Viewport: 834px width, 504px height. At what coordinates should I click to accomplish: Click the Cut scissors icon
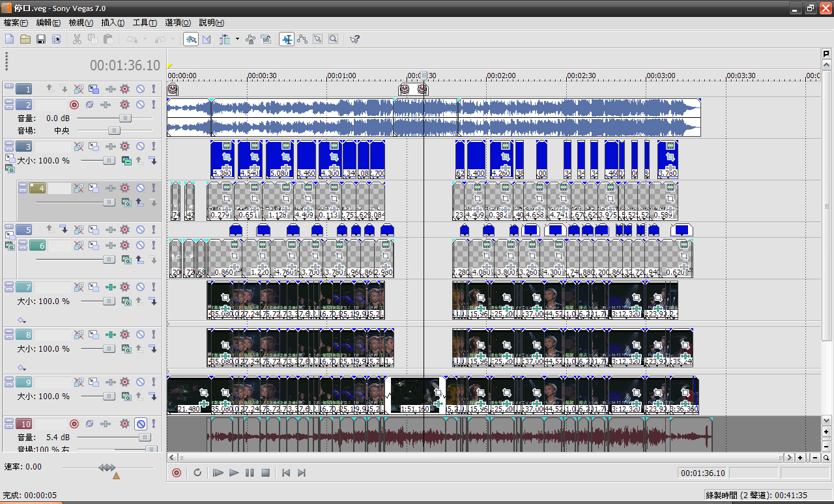77,39
